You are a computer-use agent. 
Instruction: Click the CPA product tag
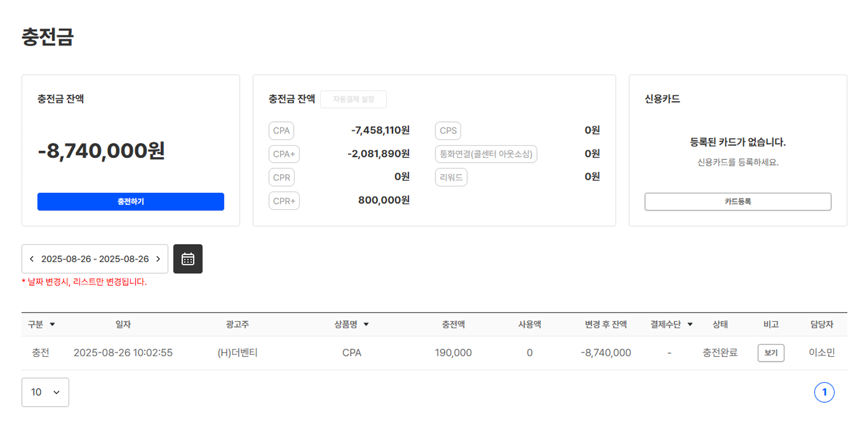click(x=281, y=131)
